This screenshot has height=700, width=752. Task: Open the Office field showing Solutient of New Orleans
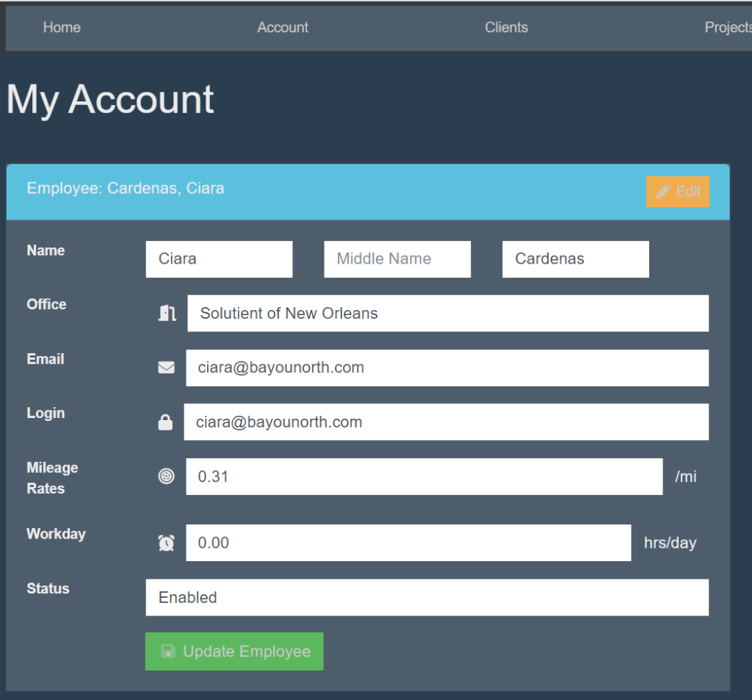click(447, 314)
